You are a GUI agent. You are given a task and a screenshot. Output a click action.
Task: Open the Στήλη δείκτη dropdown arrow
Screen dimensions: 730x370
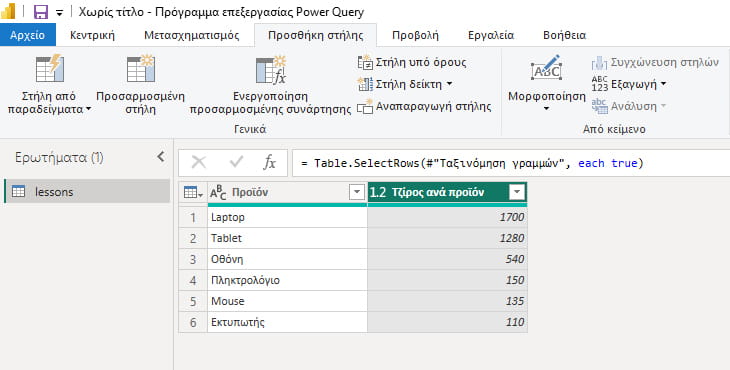tap(449, 84)
